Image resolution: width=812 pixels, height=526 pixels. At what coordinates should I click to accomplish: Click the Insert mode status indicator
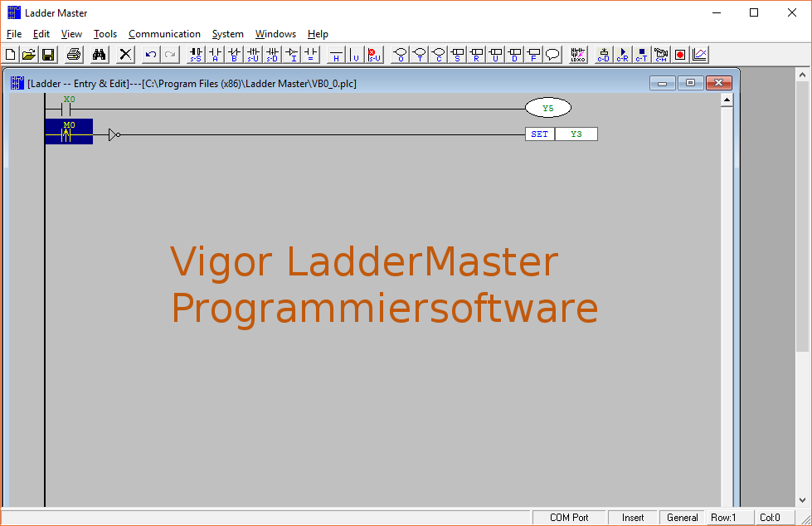[633, 517]
